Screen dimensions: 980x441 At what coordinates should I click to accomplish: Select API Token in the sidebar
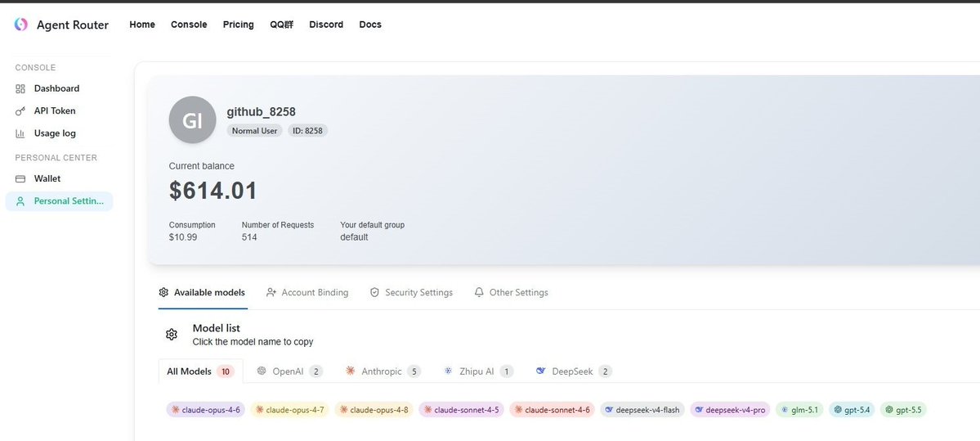tap(60, 110)
